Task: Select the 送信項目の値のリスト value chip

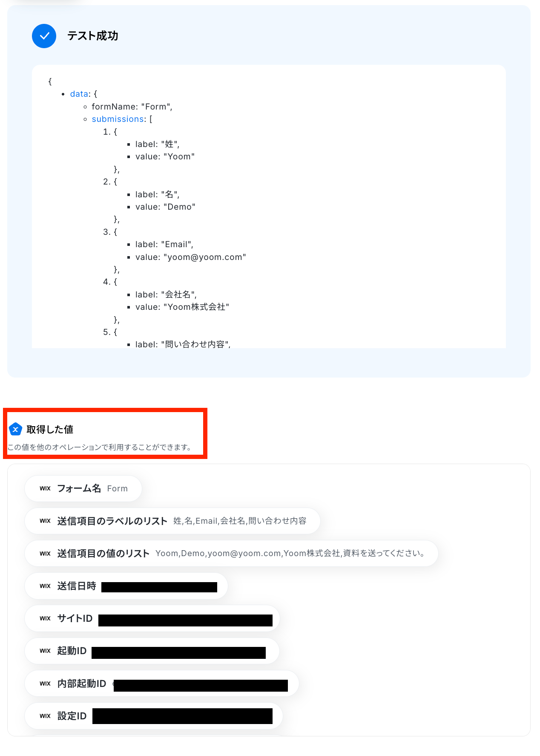Action: coord(231,554)
